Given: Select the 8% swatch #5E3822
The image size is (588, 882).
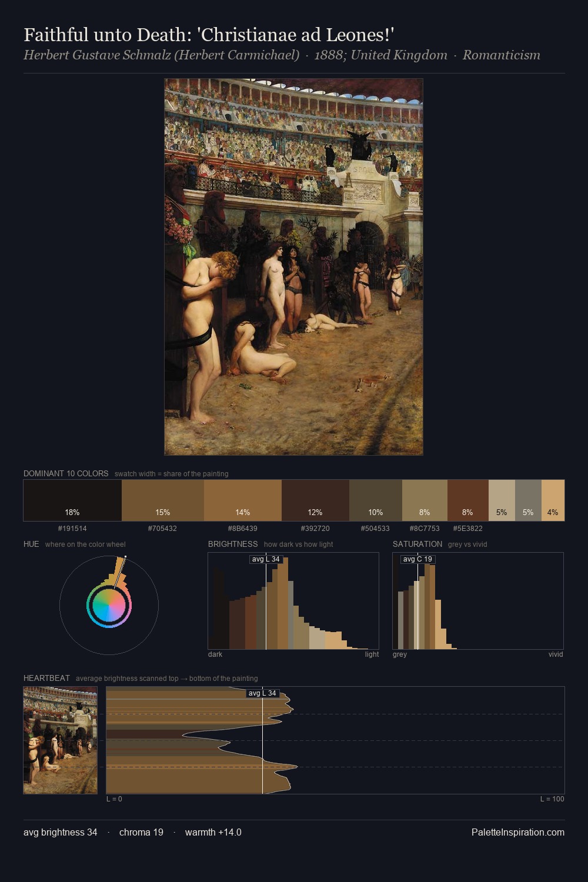Looking at the screenshot, I should coord(468,500).
